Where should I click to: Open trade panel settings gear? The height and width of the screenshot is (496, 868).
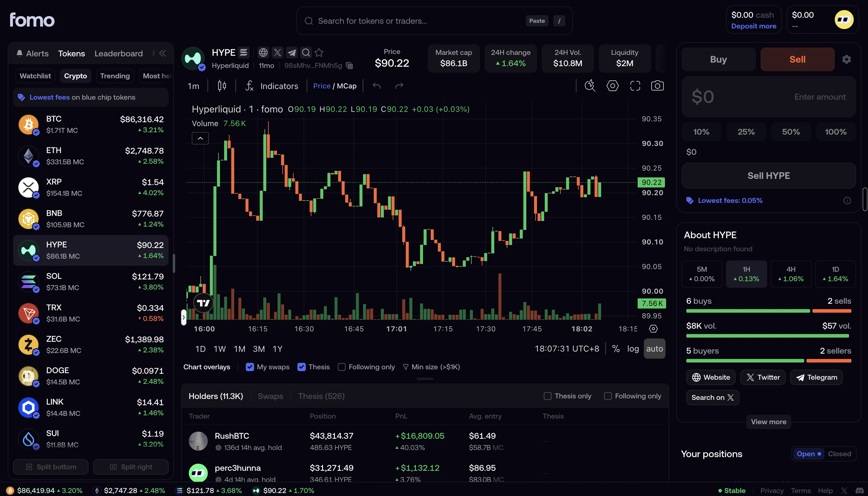point(847,59)
